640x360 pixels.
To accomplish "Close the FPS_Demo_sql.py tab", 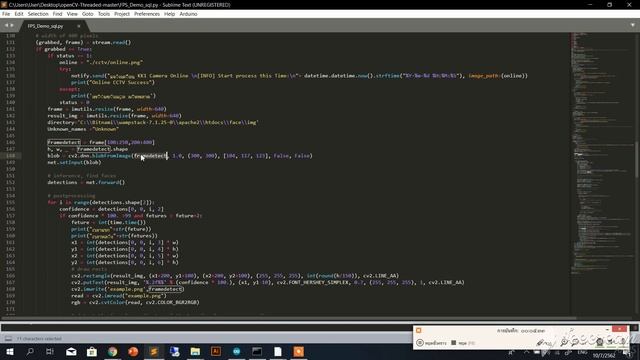I will [x=79, y=26].
